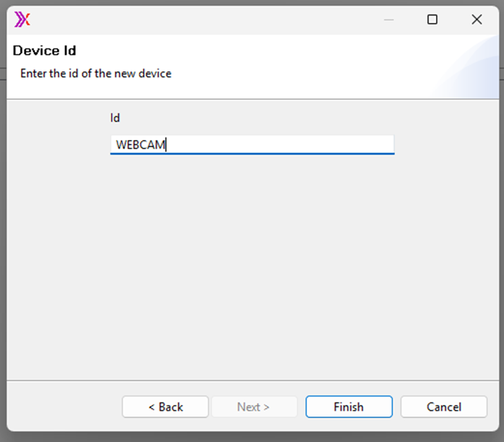Click the greyed-out Next > button

tap(253, 407)
